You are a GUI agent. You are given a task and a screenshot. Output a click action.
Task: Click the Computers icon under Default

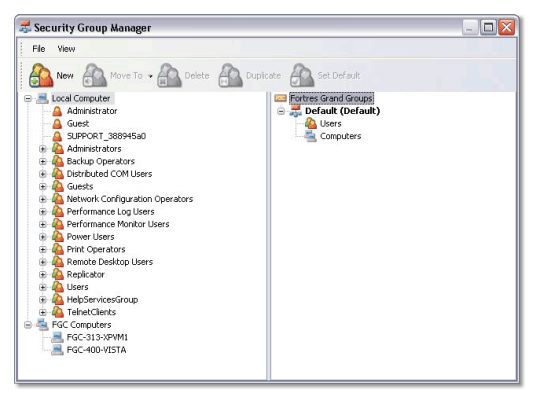point(311,136)
